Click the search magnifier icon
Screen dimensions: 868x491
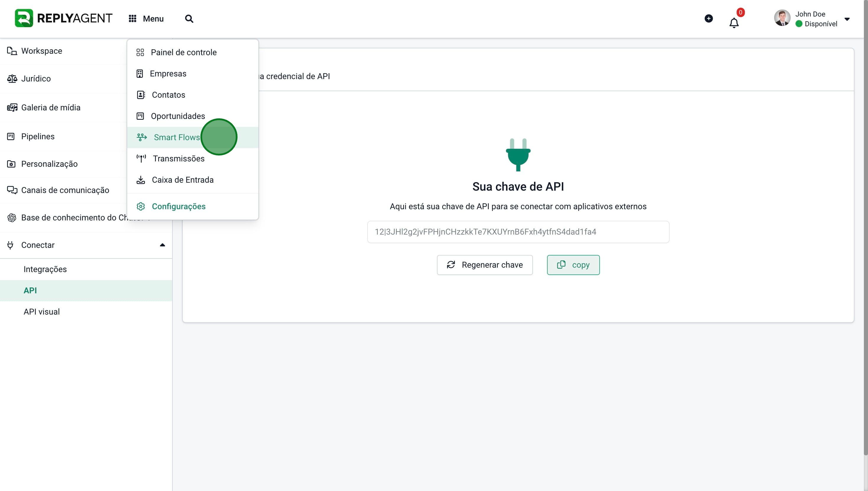pos(189,19)
